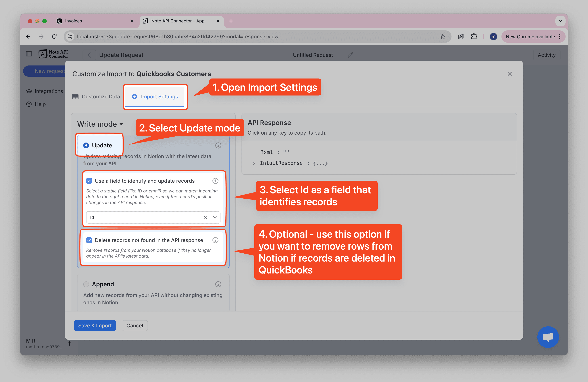Close the Invoices tab
Viewport: 588px width, 382px height.
point(132,21)
